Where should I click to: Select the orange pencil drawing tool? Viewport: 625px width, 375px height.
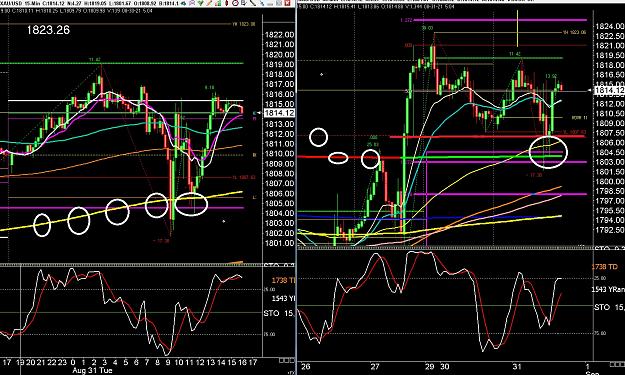click(x=209, y=3)
